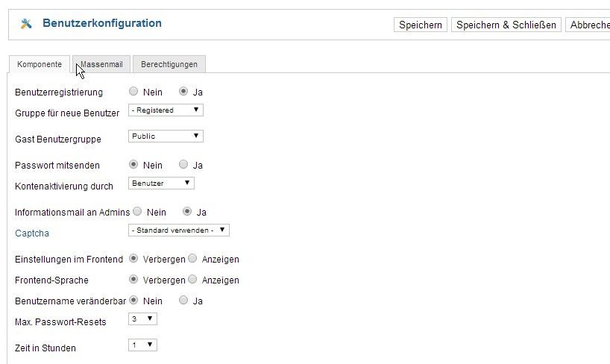The width and height of the screenshot is (610, 364).
Task: Open the Zeit in Stunden dropdown
Action: [142, 345]
